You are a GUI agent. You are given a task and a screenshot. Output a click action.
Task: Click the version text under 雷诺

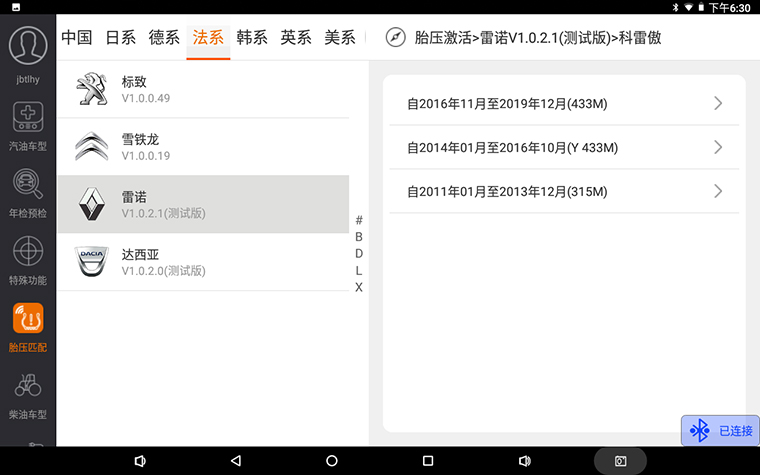click(163, 213)
